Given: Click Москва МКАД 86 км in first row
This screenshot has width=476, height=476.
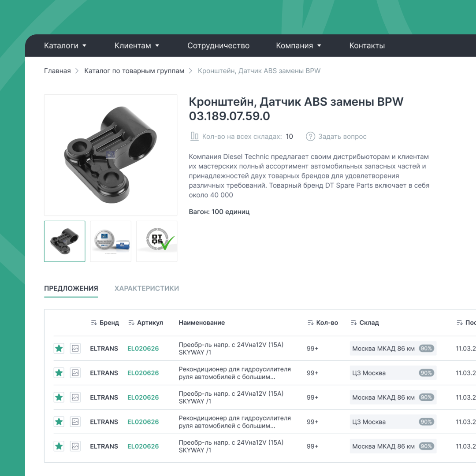Looking at the screenshot, I should pyautogui.click(x=383, y=349).
